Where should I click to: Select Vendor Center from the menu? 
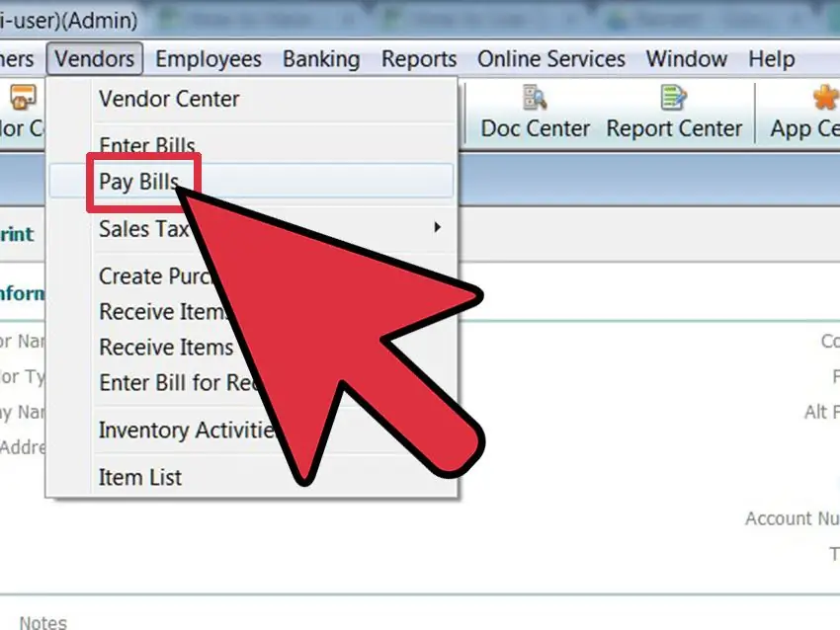[x=168, y=99]
